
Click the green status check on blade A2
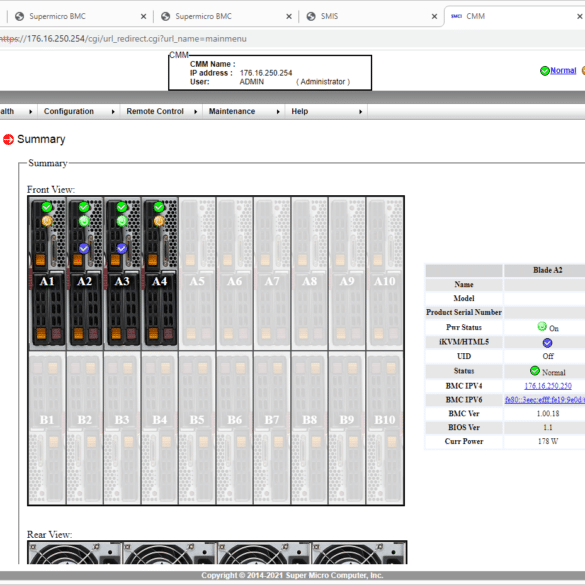(84, 207)
